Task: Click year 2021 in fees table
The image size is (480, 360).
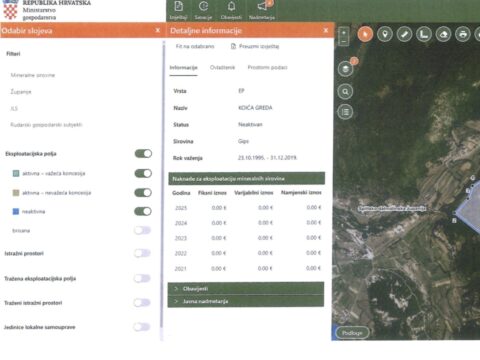Action: 180,268
